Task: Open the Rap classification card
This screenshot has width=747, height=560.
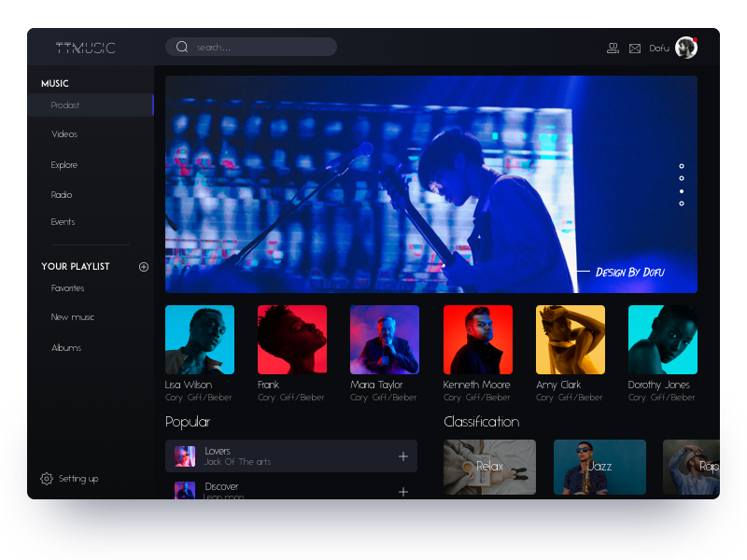Action: pyautogui.click(x=691, y=468)
